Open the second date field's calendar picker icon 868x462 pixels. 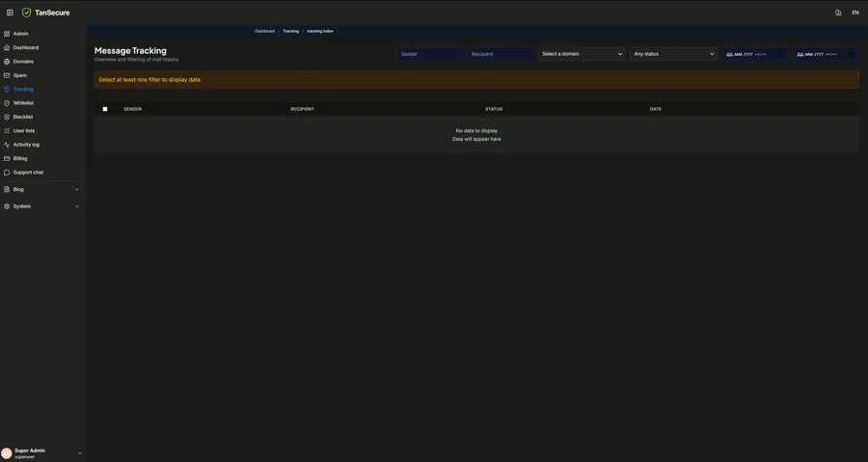point(851,54)
